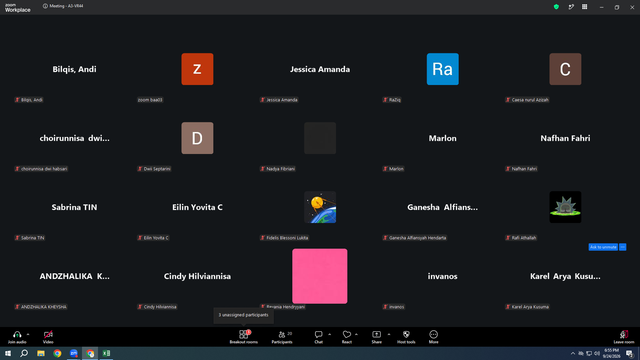Click the large 'Jessica Amanda' name
Image resolution: width=640 pixels, height=360 pixels.
tap(320, 69)
